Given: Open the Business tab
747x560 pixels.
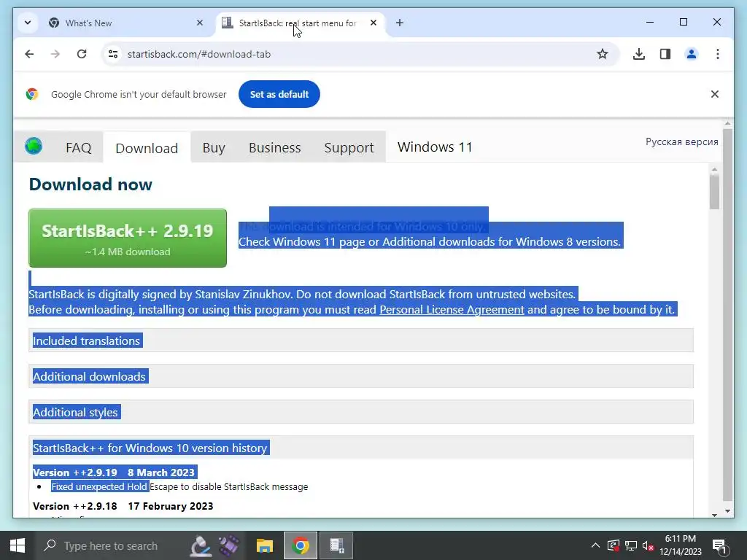Looking at the screenshot, I should tap(274, 147).
